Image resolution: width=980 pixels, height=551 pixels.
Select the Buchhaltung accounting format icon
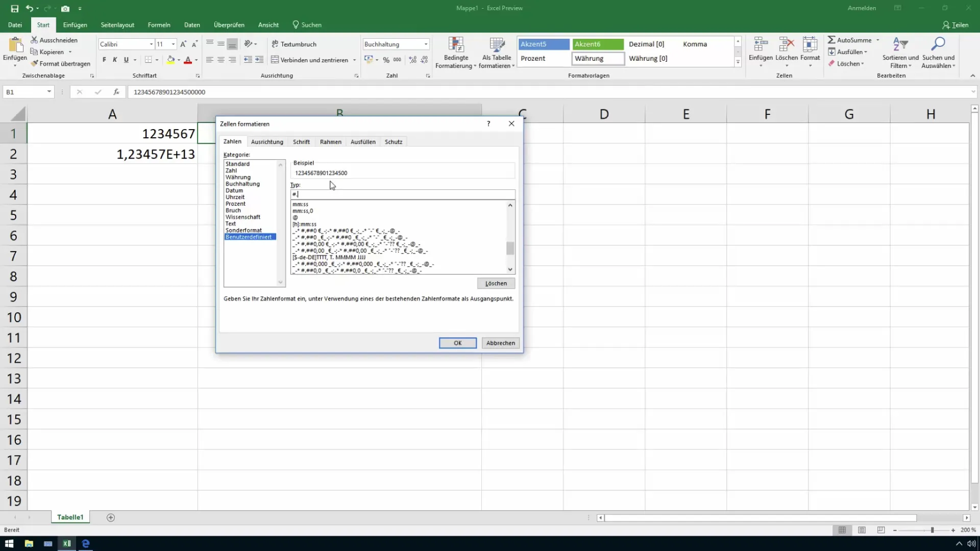tap(369, 60)
